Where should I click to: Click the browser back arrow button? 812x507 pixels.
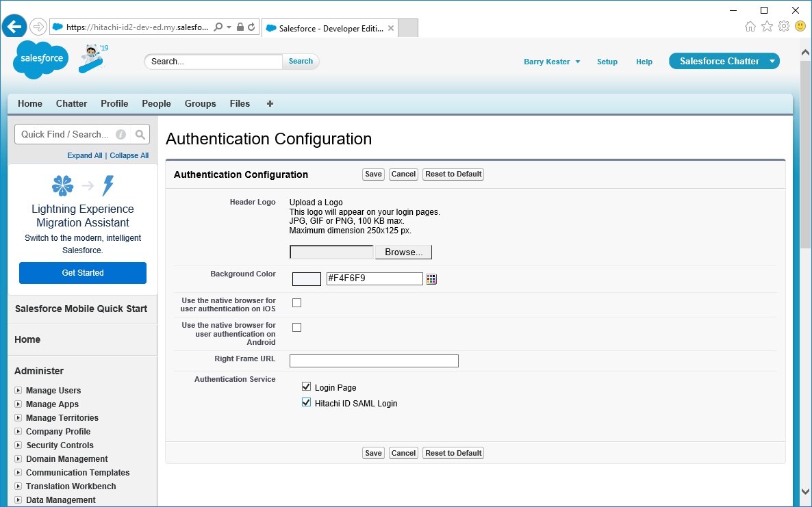[x=14, y=27]
